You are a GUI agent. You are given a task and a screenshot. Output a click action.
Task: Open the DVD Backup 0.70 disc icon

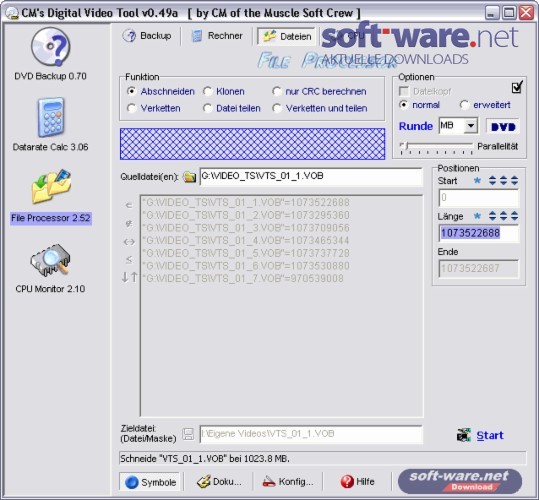(x=51, y=46)
